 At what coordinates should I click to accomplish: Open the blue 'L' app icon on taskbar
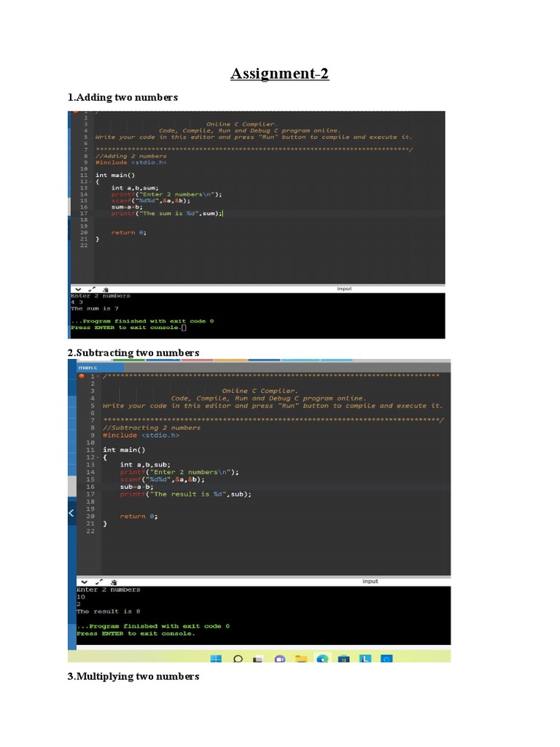point(365,659)
